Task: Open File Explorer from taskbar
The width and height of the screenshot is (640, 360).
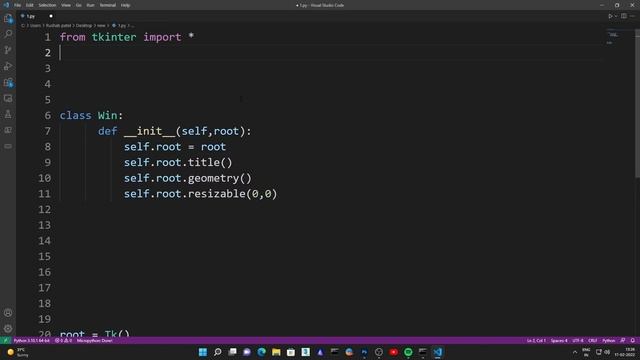Action: 276,352
